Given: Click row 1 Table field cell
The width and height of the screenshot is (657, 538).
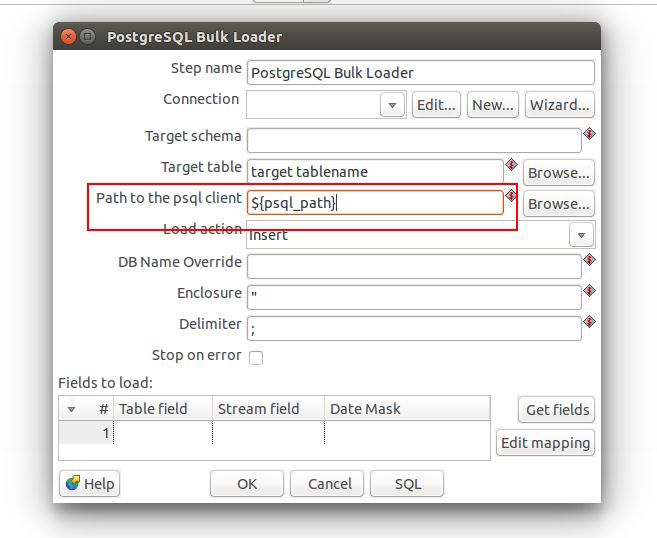Looking at the screenshot, I should click(x=163, y=432).
